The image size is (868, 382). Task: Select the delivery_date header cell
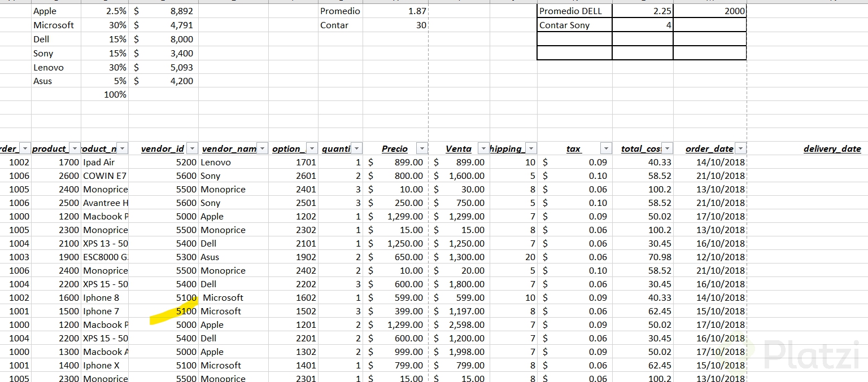(832, 149)
